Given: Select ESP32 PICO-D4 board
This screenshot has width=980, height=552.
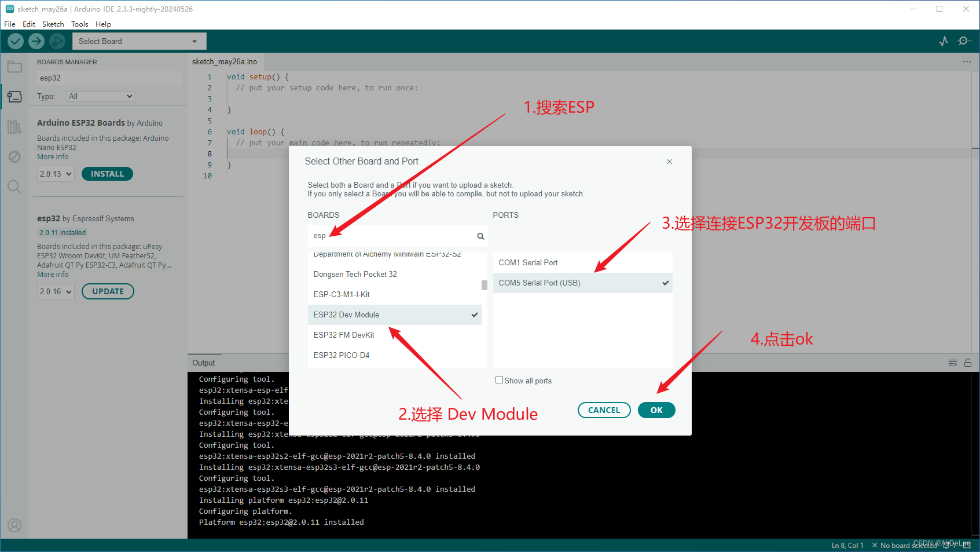Looking at the screenshot, I should pos(395,355).
